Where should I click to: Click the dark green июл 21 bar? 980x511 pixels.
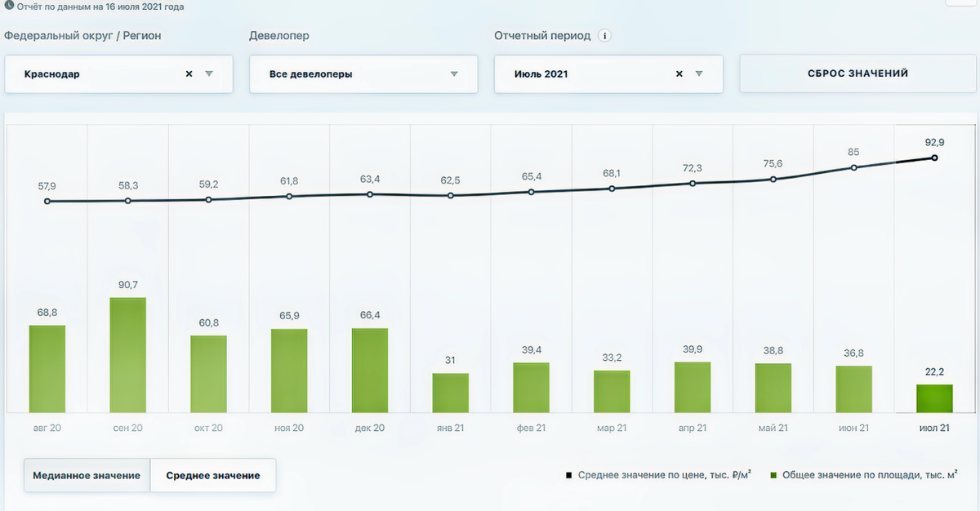pyautogui.click(x=935, y=396)
